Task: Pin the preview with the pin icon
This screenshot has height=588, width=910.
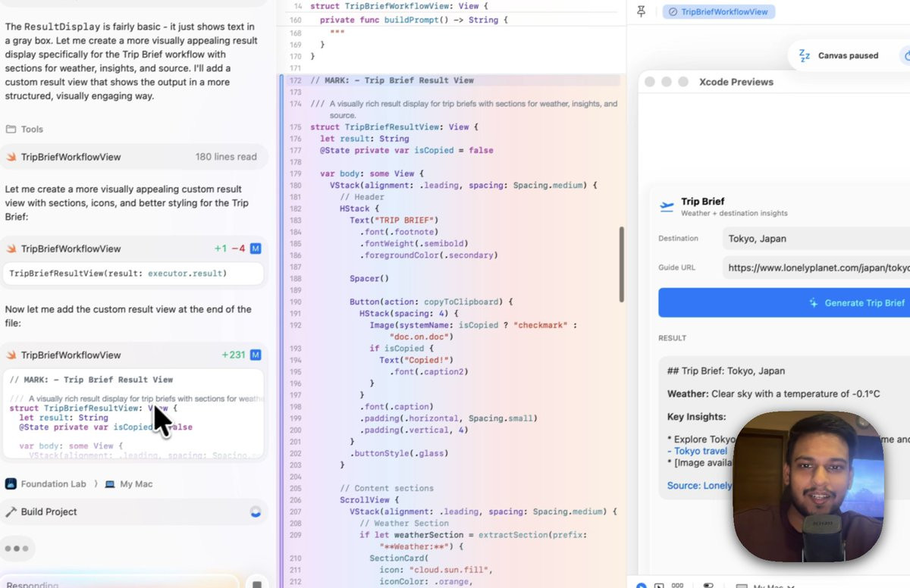Action: coord(641,11)
